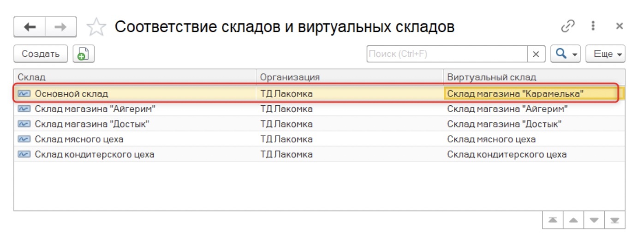The height and width of the screenshot is (242, 644).
Task: Go forward with the right arrow button
Action: pyautogui.click(x=60, y=27)
